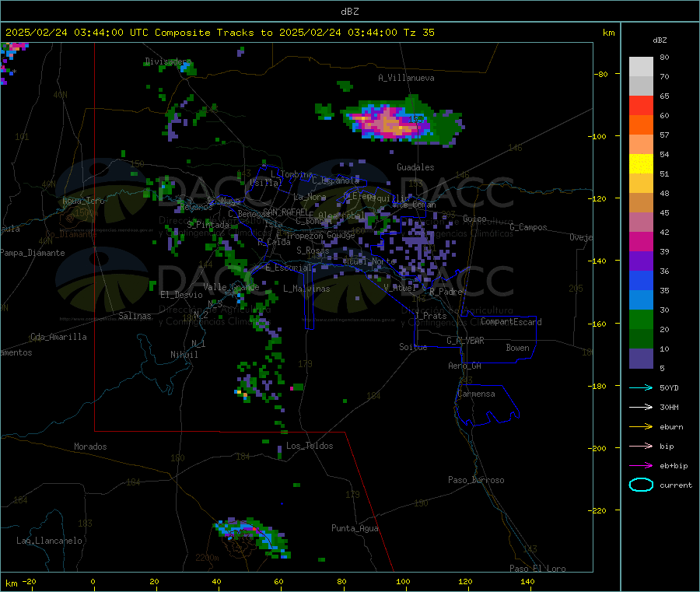This screenshot has height=592, width=700.
Task: Click the '50YD' legend label
Action: [x=669, y=387]
